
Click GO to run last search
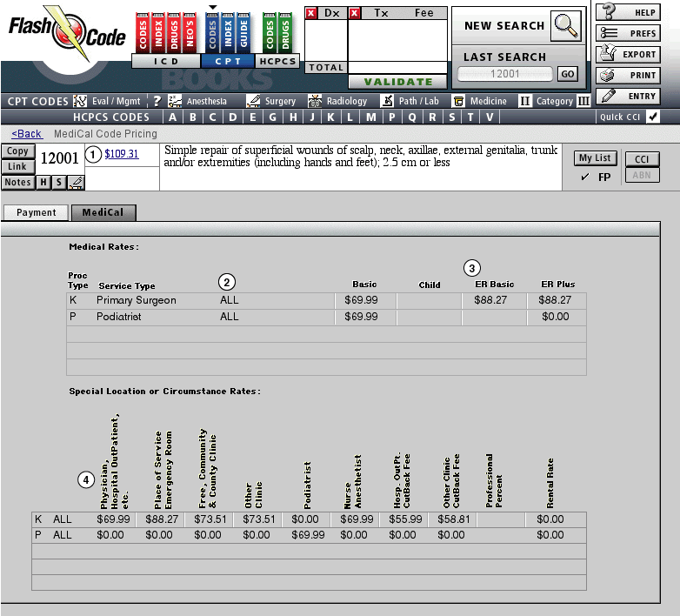[567, 74]
